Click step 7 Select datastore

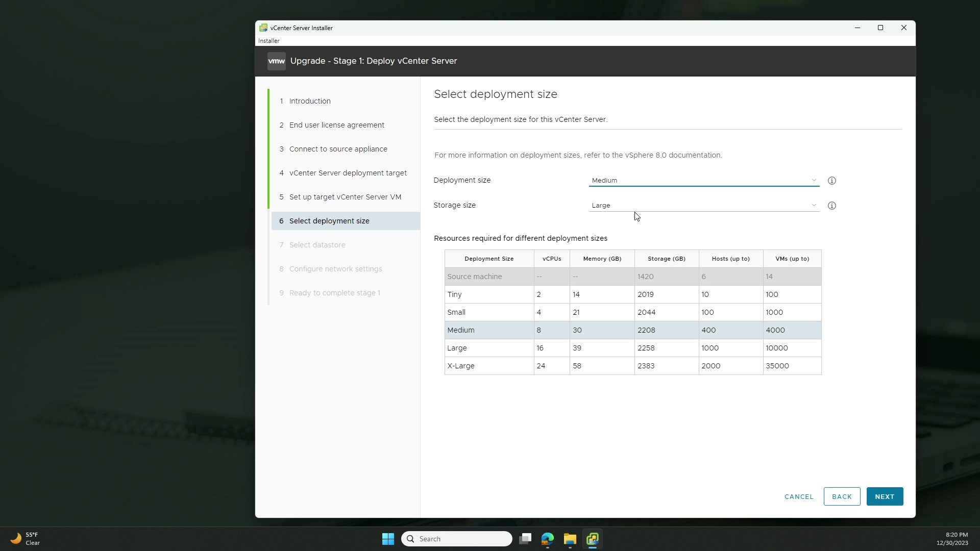(345, 245)
